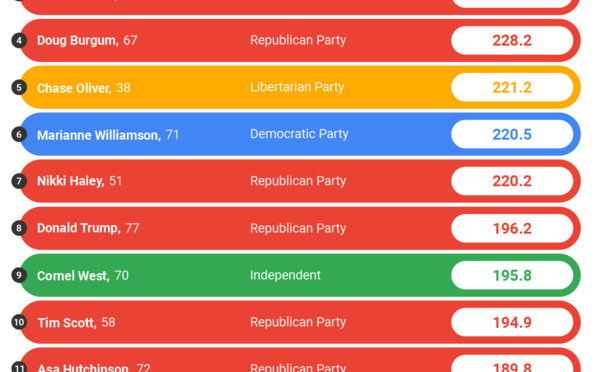Screen dimensions: 600x372
Task: Click the rank 5 number badge
Action: click(x=19, y=87)
